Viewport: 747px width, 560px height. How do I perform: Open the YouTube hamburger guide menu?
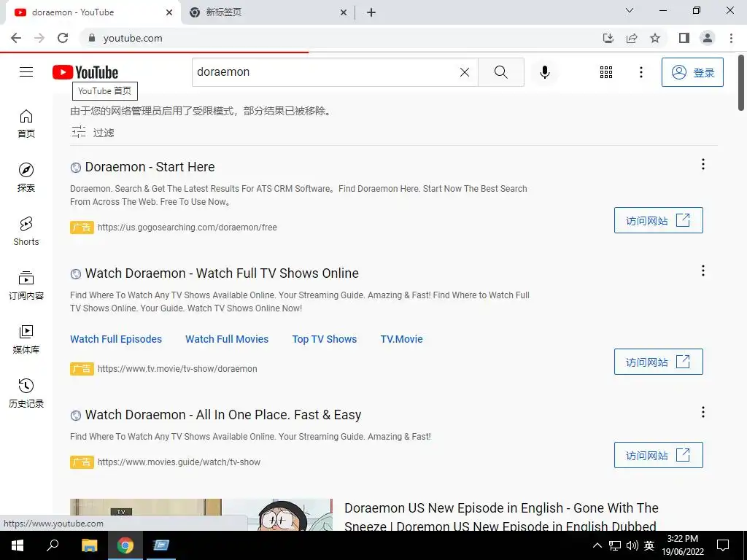tap(26, 72)
